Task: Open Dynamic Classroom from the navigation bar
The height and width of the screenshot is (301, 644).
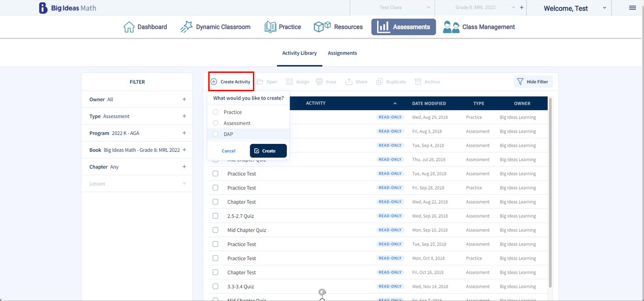Action: click(215, 27)
